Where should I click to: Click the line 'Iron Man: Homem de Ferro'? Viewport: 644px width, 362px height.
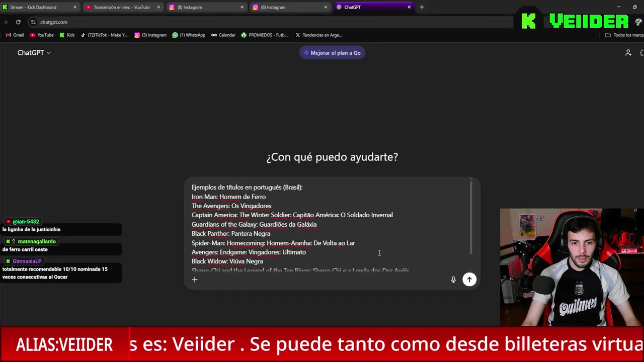[x=228, y=197]
